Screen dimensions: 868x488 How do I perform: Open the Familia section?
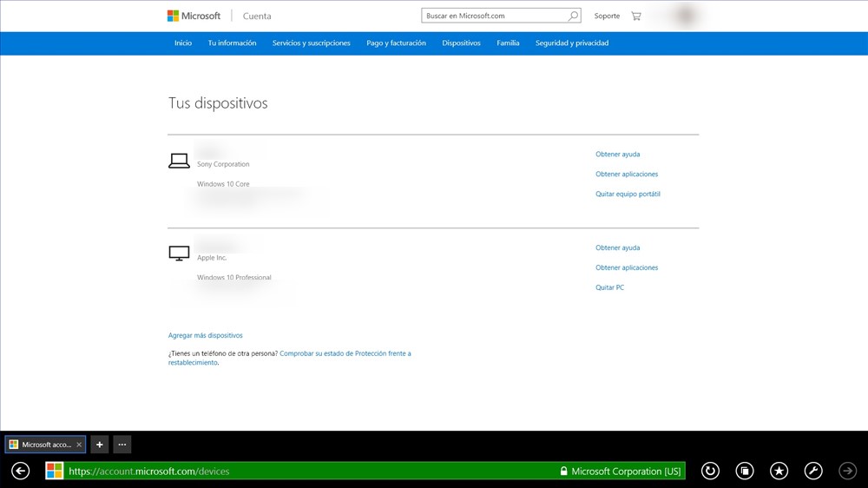508,43
